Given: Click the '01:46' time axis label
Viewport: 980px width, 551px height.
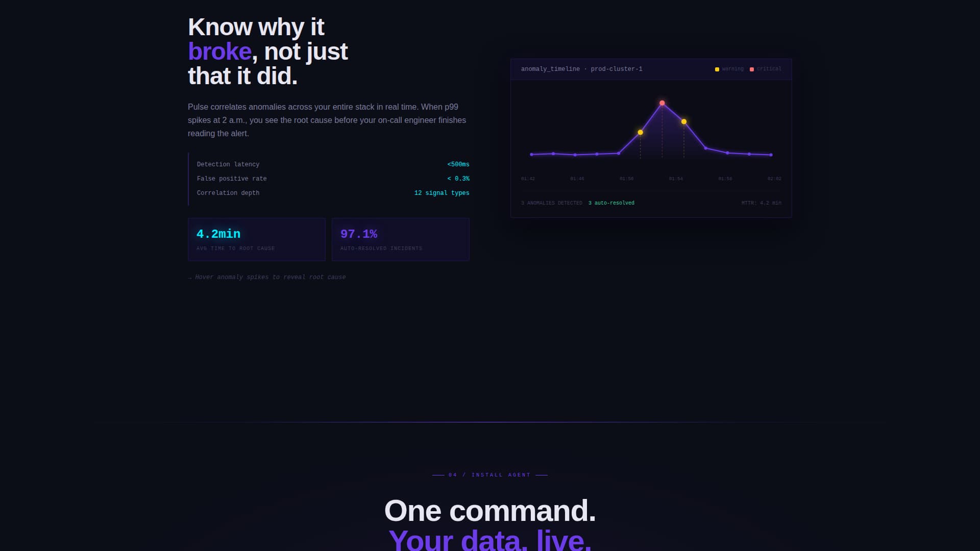Looking at the screenshot, I should [x=577, y=179].
